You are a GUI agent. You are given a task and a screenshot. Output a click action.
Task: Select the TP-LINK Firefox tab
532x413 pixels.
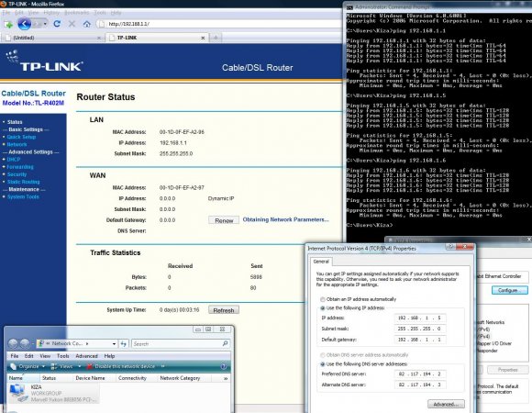point(156,38)
